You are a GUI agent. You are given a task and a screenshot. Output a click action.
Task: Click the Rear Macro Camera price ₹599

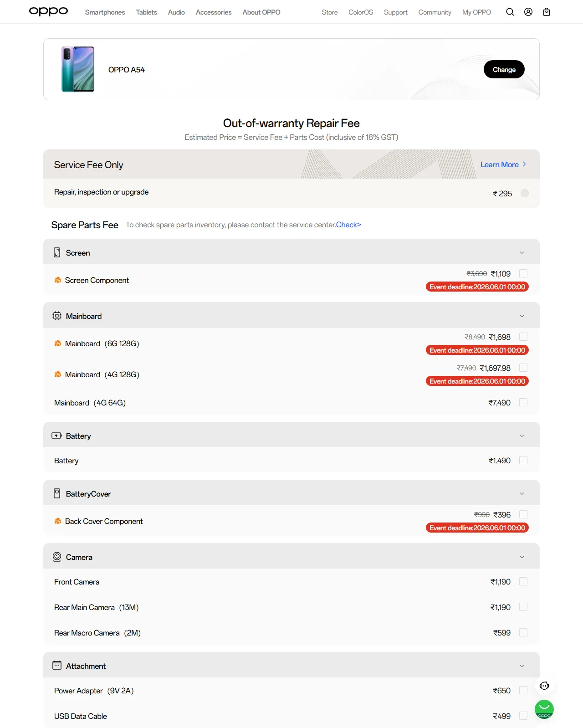click(502, 633)
